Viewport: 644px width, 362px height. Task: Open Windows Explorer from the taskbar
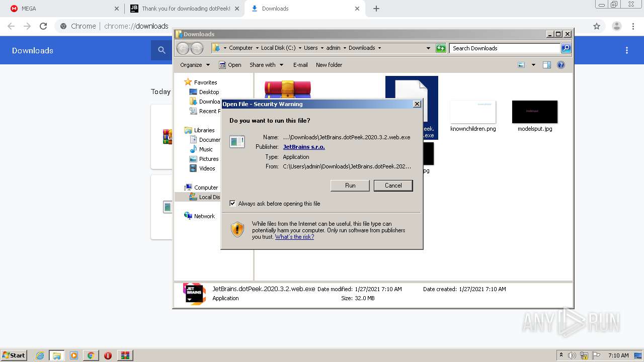coord(56,355)
